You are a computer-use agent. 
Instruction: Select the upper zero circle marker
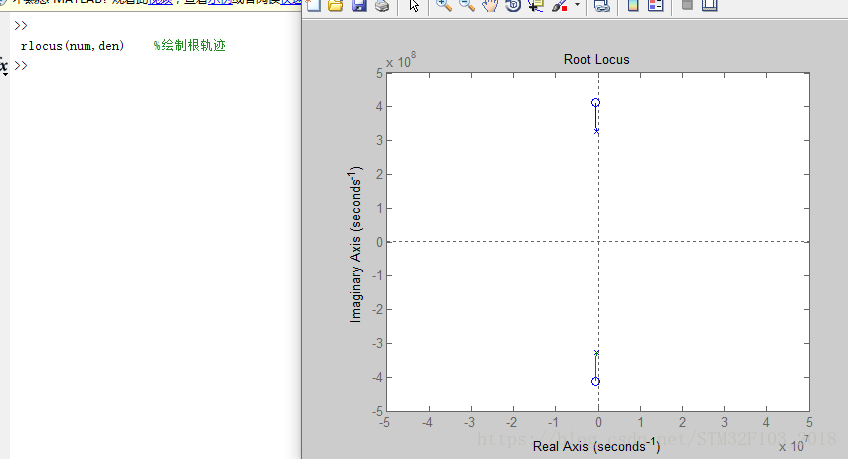(595, 103)
